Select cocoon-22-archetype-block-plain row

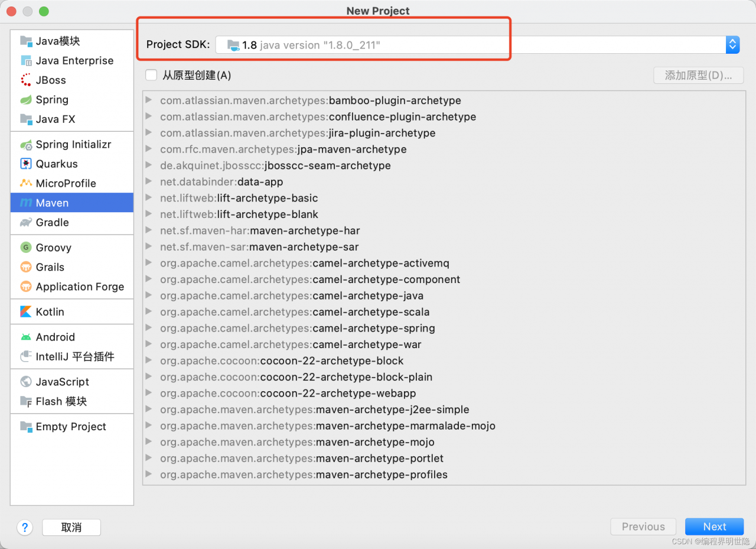tap(444, 377)
